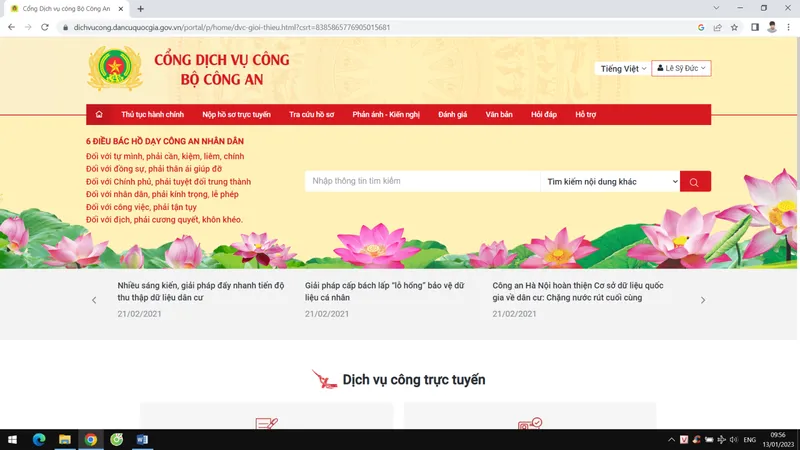The width and height of the screenshot is (800, 450).
Task: Click the airplane mode tray icon
Action: (x=721, y=440)
